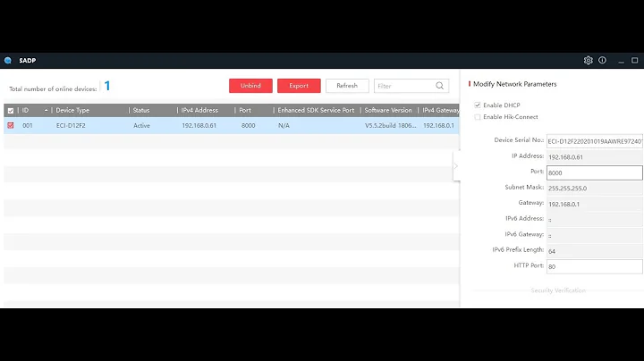The width and height of the screenshot is (644, 361).
Task: Click the IP Address field 192.168.0.61
Action: pos(594,157)
